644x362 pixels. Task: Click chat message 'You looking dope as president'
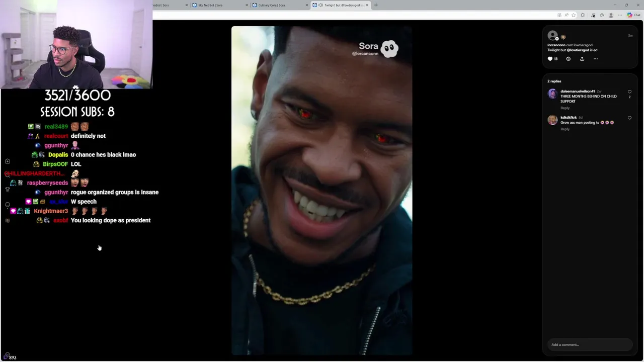tap(111, 220)
